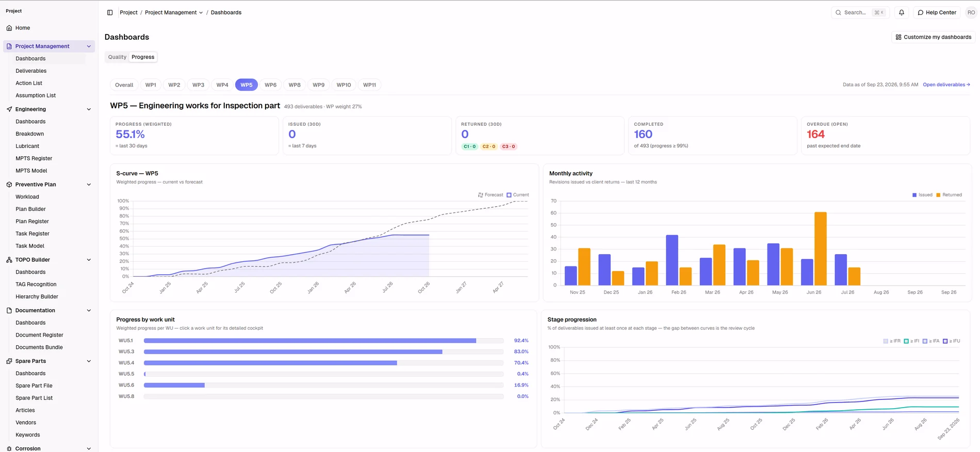980x452 pixels.
Task: Toggle Issued series in the Monthly activity legend
Action: pos(922,195)
